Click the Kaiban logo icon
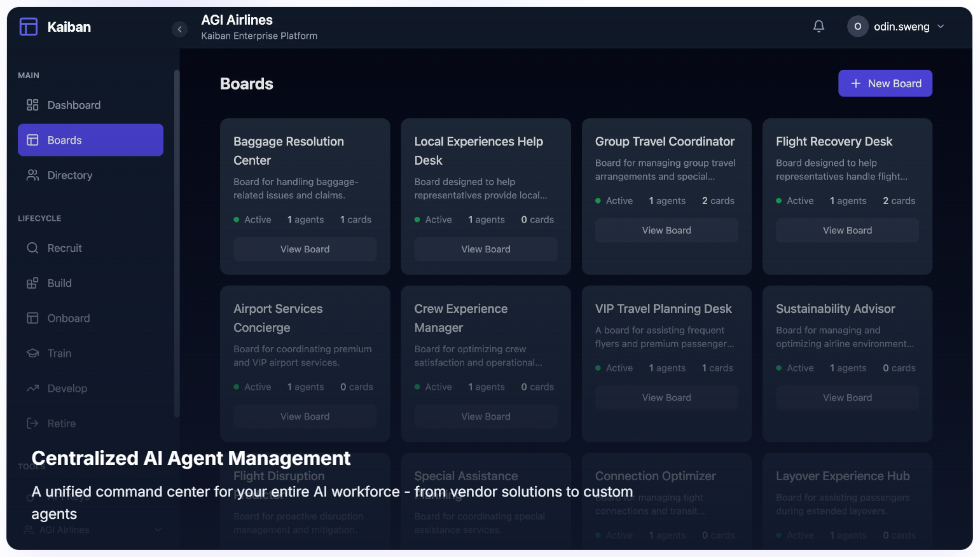 [29, 27]
